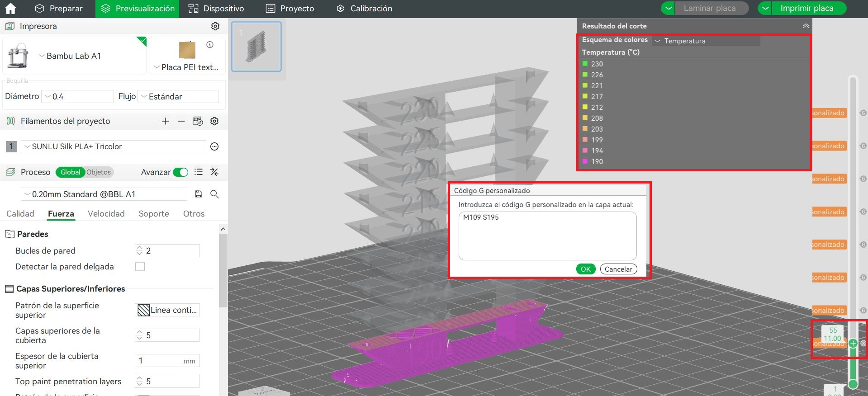Click Cancelar in the G-code dialog

point(618,269)
